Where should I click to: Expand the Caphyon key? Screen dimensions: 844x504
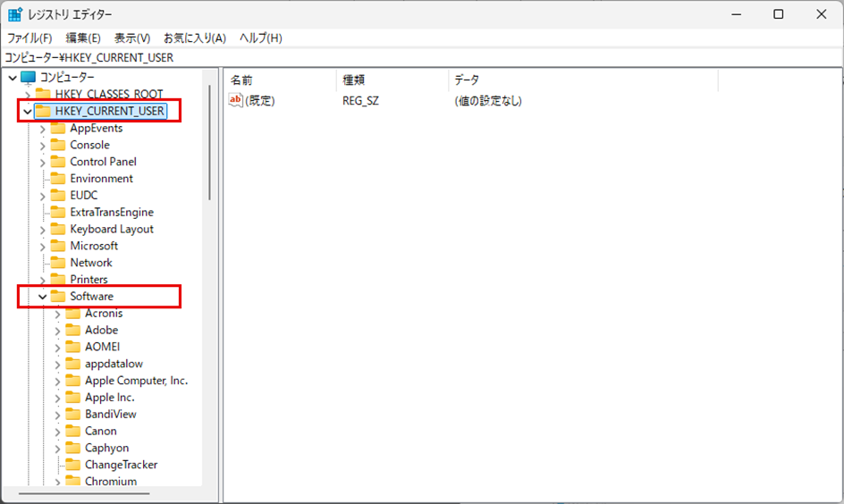[x=57, y=449]
